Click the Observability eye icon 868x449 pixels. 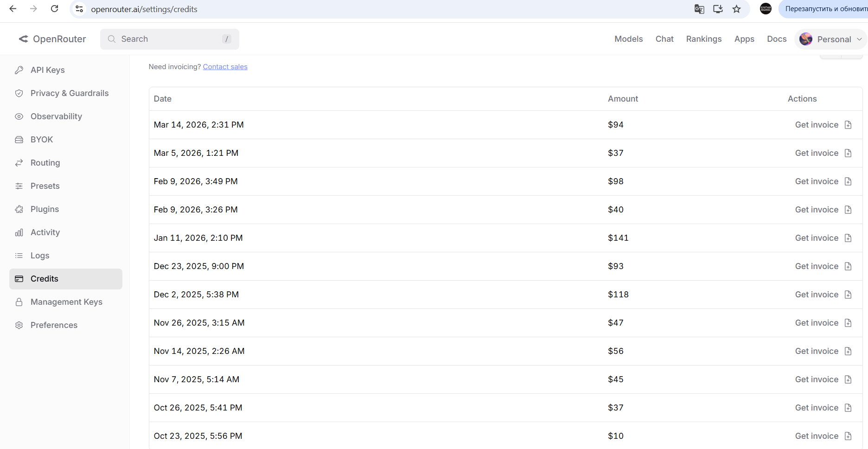(19, 116)
